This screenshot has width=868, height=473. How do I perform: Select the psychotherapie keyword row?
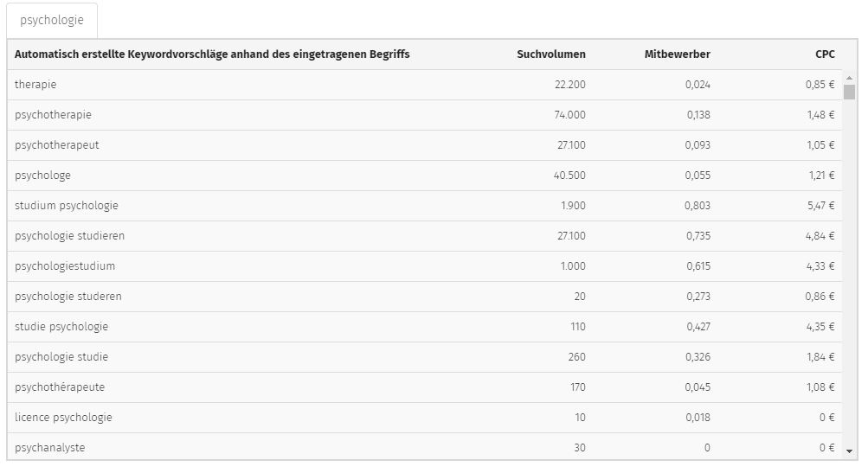(x=425, y=115)
